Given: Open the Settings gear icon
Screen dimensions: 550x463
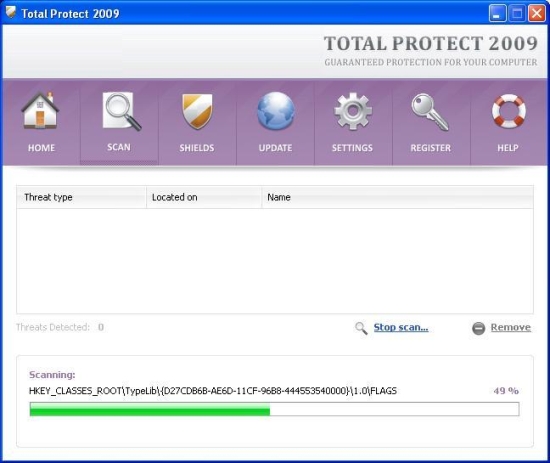Looking at the screenshot, I should coord(353,111).
